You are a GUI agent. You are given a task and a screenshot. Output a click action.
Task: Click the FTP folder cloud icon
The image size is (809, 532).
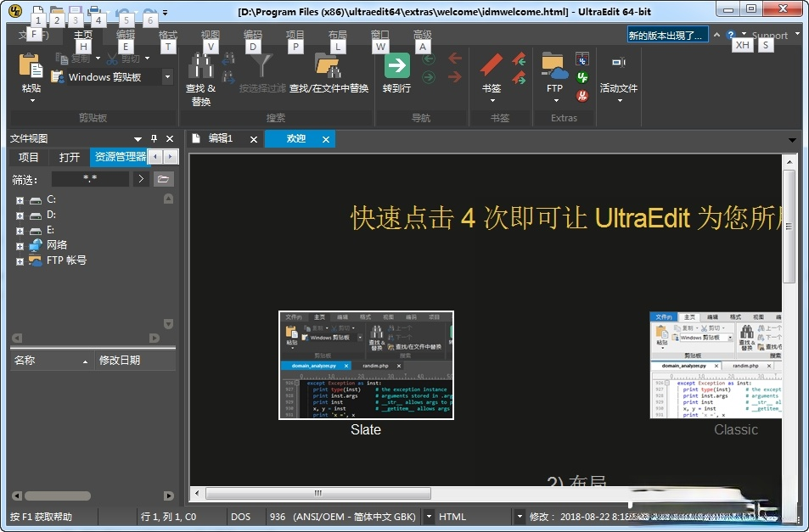click(554, 66)
